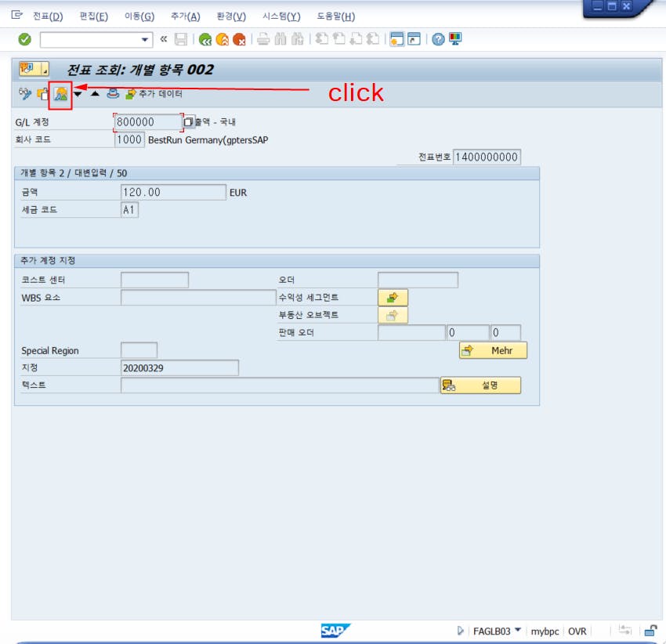666x644 pixels.
Task: Click the orange Exit icon
Action: pyautogui.click(x=223, y=39)
